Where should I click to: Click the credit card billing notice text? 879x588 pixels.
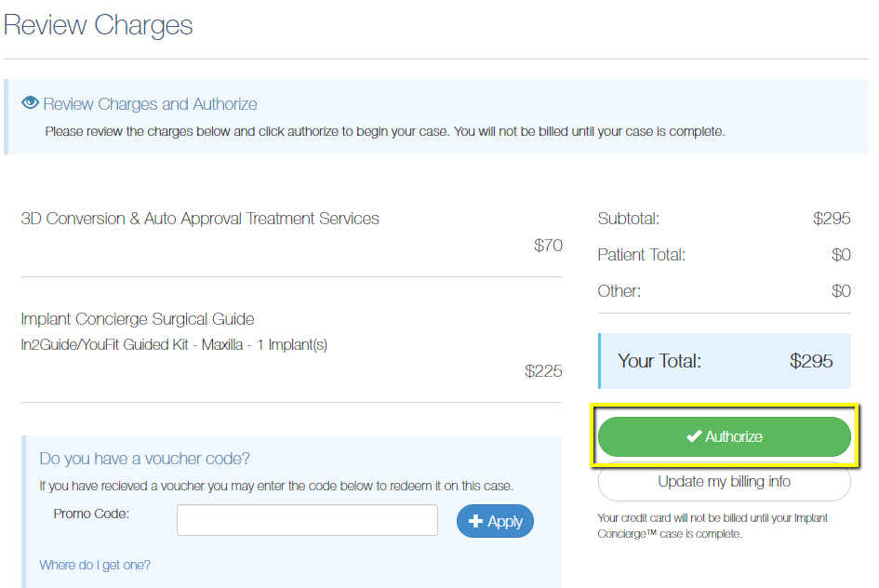pos(712,526)
